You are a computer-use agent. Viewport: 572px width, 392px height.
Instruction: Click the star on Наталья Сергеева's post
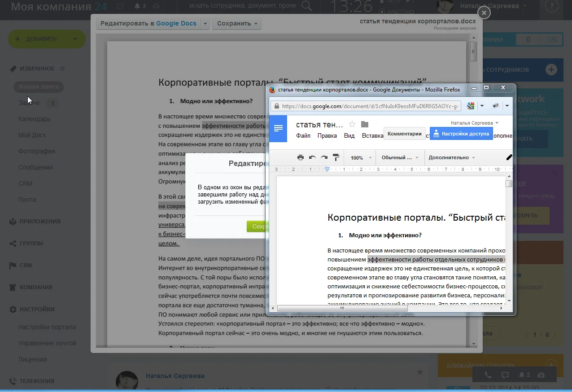(419, 372)
